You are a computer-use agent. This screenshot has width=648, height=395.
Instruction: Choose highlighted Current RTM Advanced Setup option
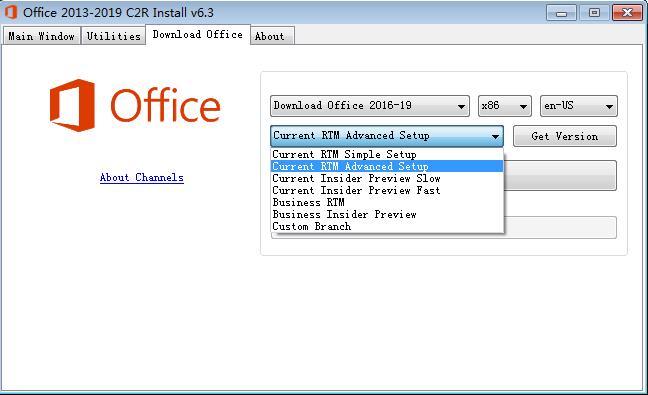[387, 166]
